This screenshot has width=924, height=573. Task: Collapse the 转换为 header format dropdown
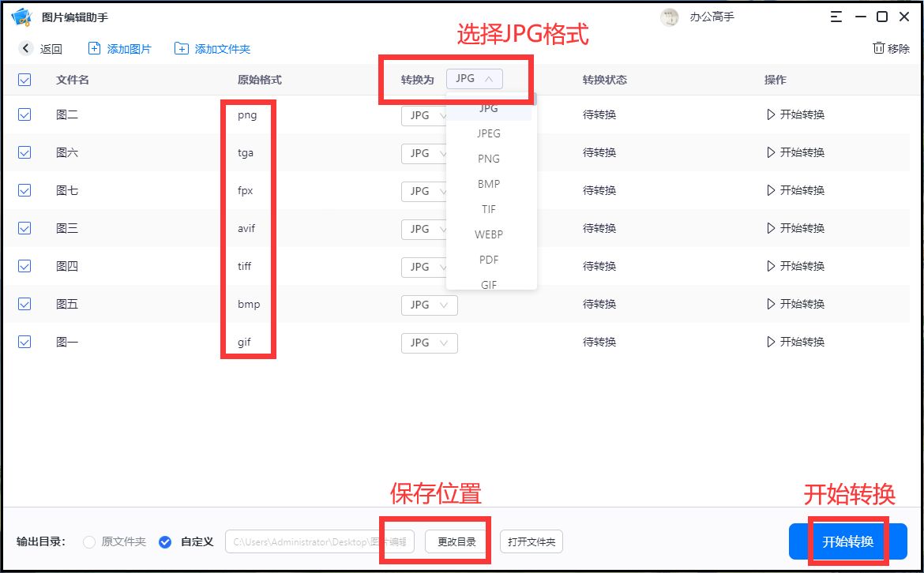click(475, 78)
